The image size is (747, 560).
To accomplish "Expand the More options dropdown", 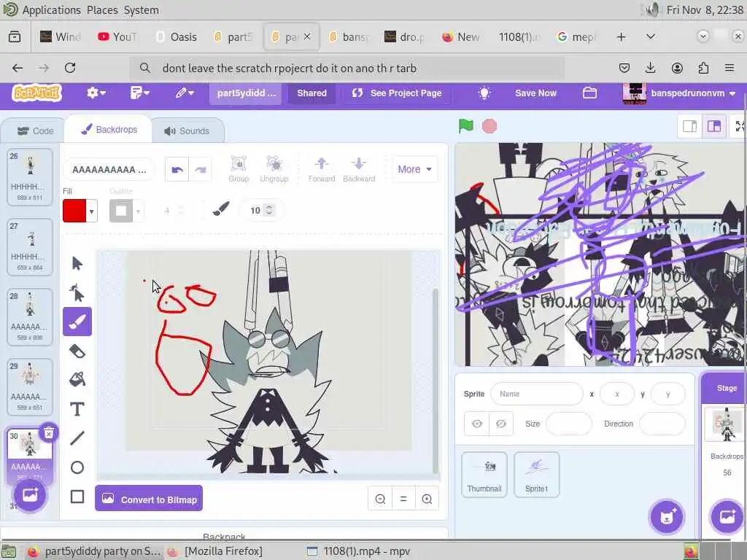I will pos(414,169).
